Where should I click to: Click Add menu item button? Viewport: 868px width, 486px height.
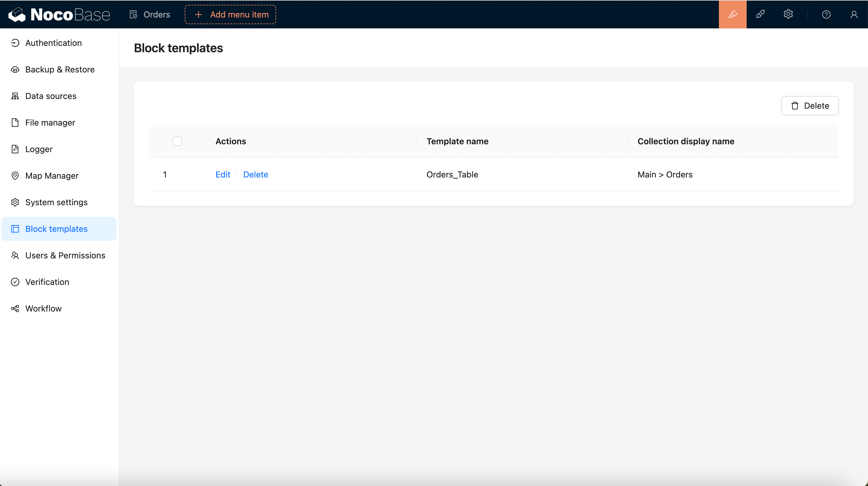(x=231, y=14)
